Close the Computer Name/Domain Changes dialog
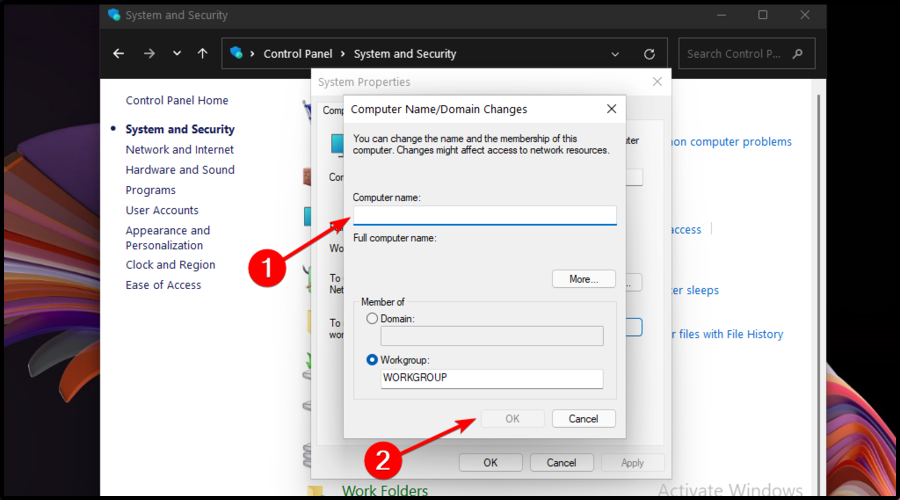 point(611,109)
